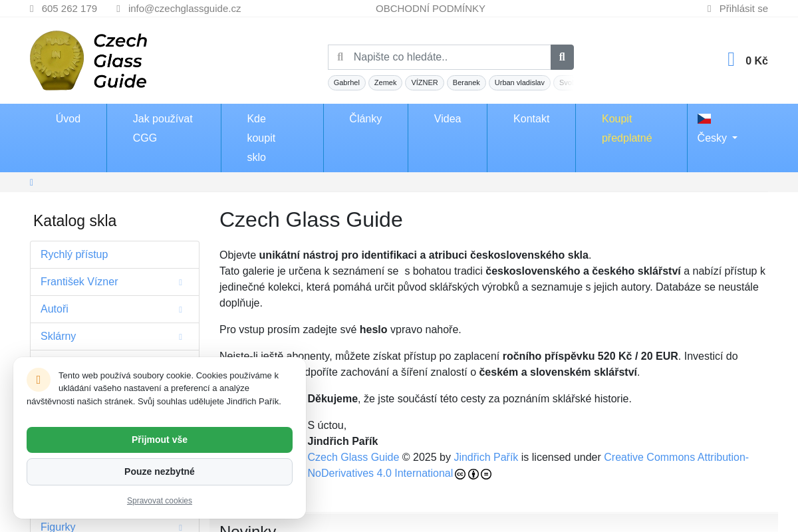This screenshot has width=798, height=532.
Task: Open Jak používat CGG menu item
Action: point(164,128)
